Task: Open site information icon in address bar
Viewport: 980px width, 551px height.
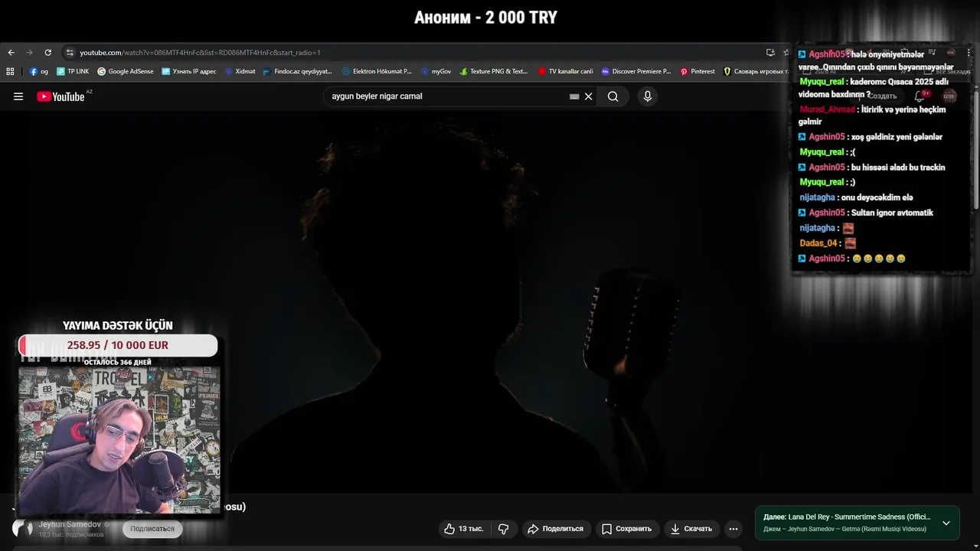Action: [x=70, y=53]
